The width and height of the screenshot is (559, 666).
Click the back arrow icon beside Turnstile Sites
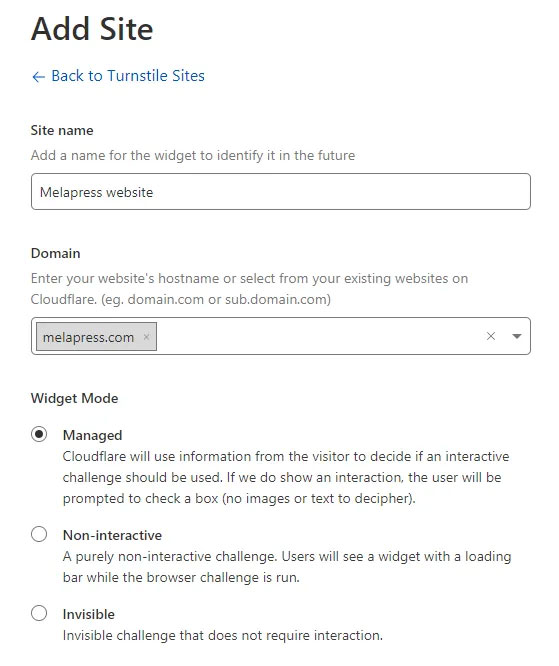point(38,77)
